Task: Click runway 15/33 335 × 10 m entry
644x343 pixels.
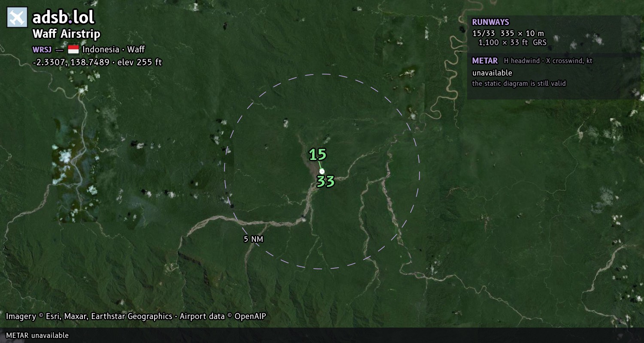Action: coord(508,33)
